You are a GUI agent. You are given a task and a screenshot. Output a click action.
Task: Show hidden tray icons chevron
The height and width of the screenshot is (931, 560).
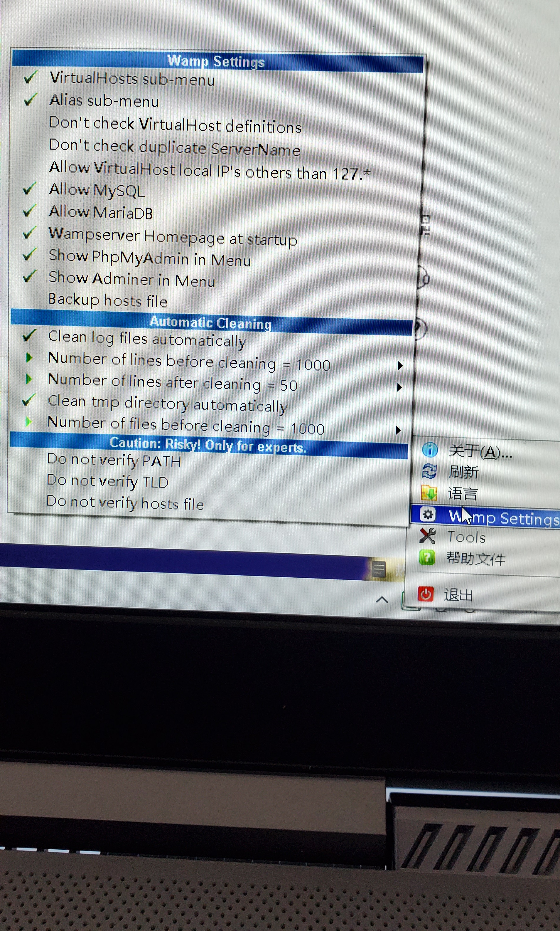[x=382, y=599]
